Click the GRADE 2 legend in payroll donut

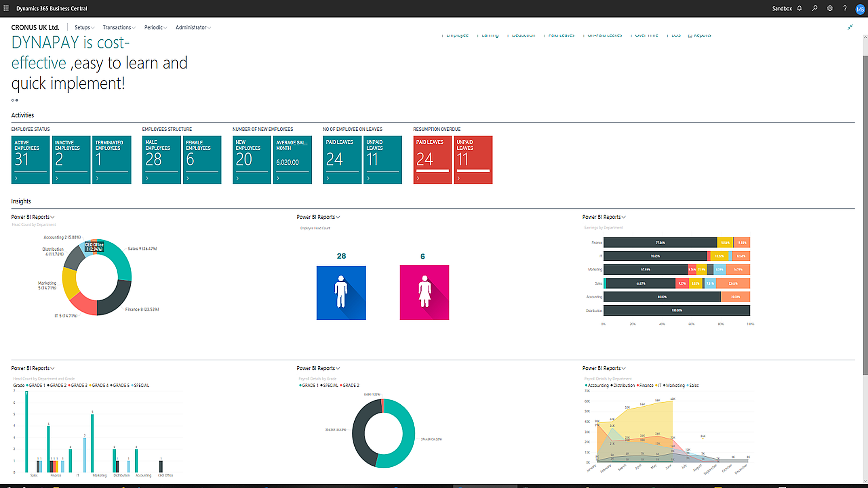[350, 385]
